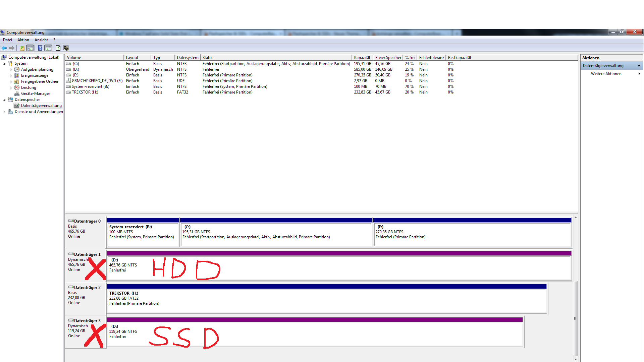Sort the list by the Kapazität column

362,58
